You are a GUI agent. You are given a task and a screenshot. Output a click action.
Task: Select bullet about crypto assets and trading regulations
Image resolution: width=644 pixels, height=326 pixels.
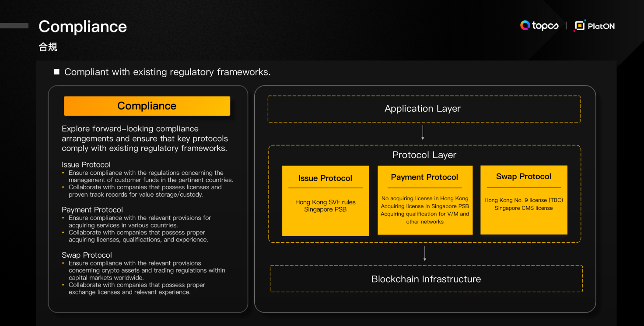147,270
